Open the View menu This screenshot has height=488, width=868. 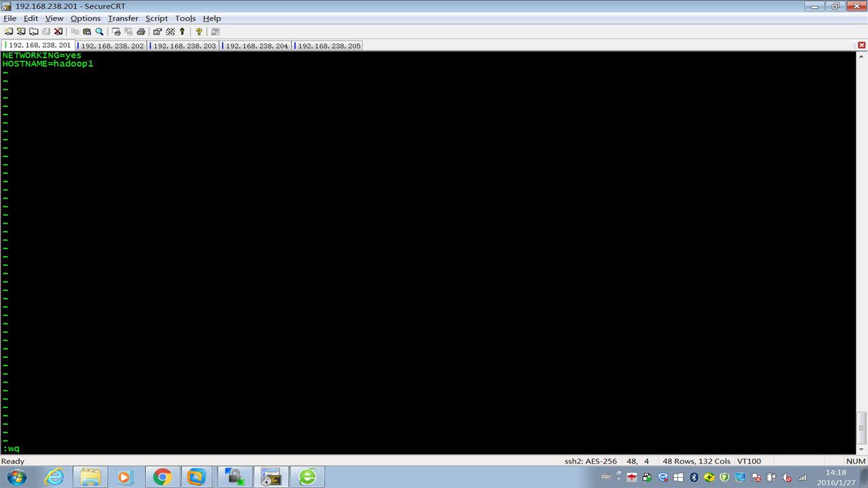tap(54, 18)
